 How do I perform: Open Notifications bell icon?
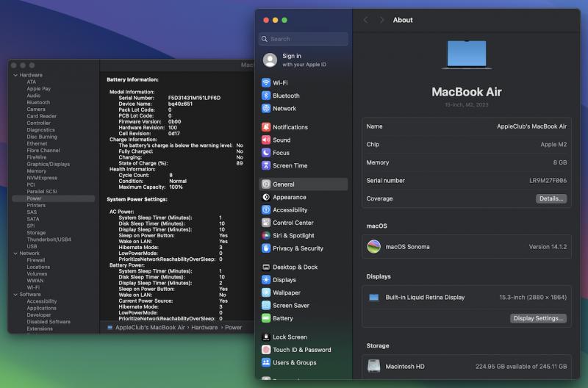pyautogui.click(x=266, y=127)
